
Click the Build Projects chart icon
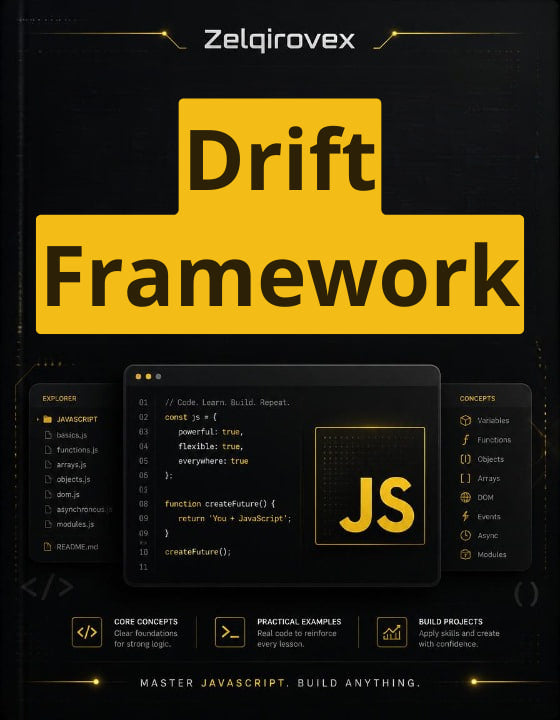pyautogui.click(x=392, y=632)
